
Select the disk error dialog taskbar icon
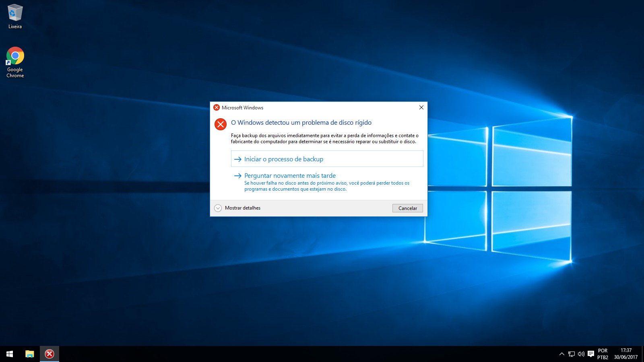click(x=50, y=354)
